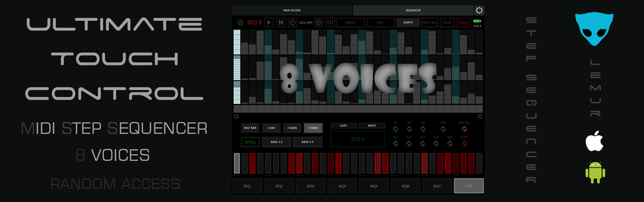Switch to the MAIN ACCESS tab
Viewport: 644px width, 202px height.
(292, 10)
